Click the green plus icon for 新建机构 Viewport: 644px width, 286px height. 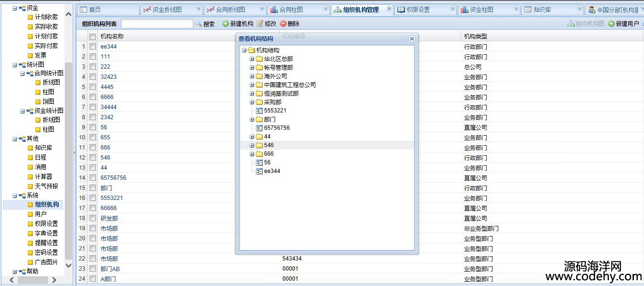point(225,24)
